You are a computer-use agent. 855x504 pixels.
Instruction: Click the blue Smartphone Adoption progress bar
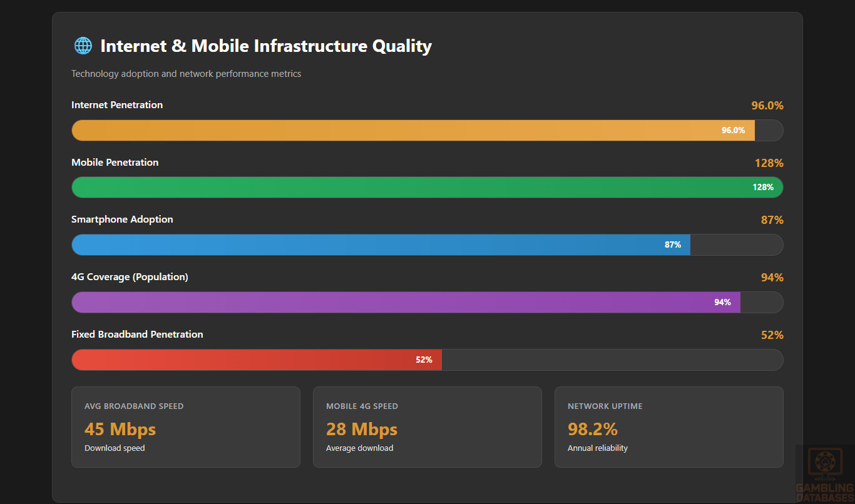381,245
